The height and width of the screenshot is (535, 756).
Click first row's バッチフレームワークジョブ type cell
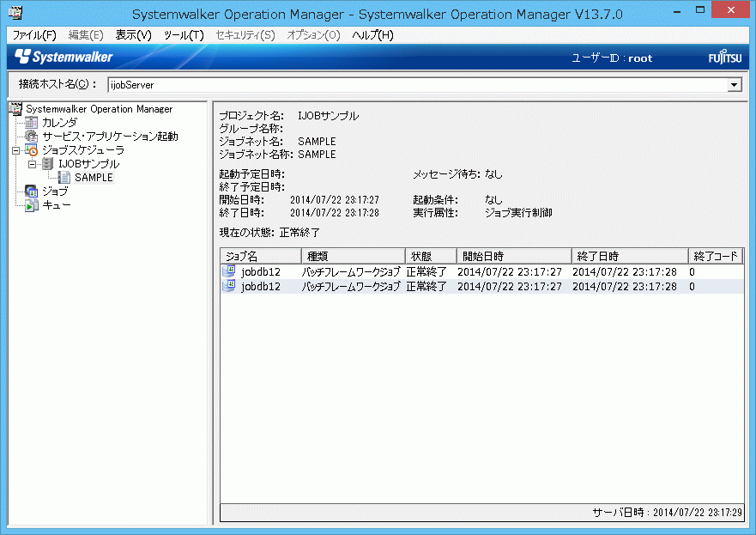pyautogui.click(x=352, y=271)
